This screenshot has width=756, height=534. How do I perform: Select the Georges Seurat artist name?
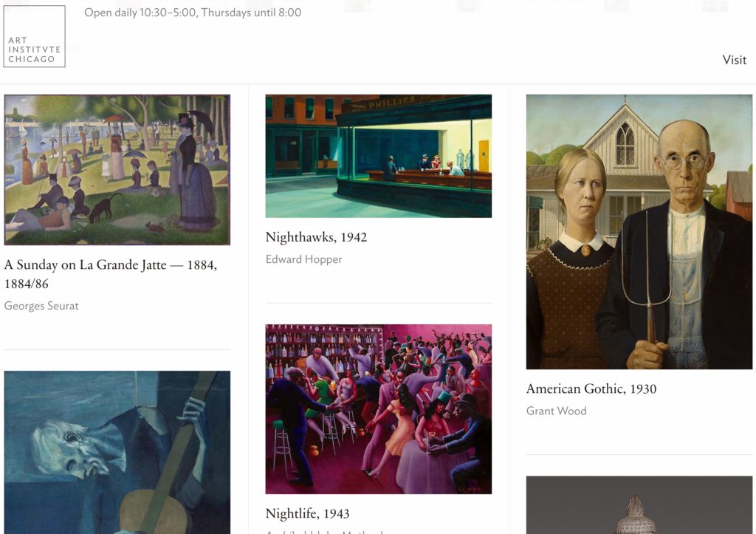pos(41,306)
